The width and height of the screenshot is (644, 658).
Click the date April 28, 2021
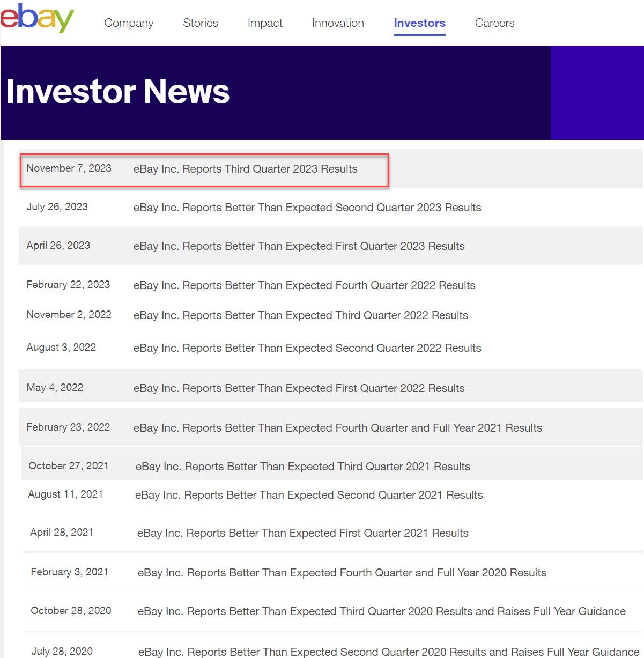62,533
